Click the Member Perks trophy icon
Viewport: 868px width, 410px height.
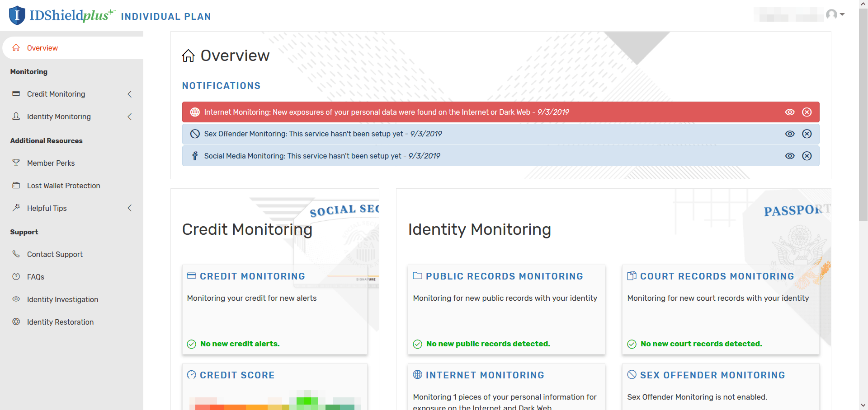tap(16, 163)
